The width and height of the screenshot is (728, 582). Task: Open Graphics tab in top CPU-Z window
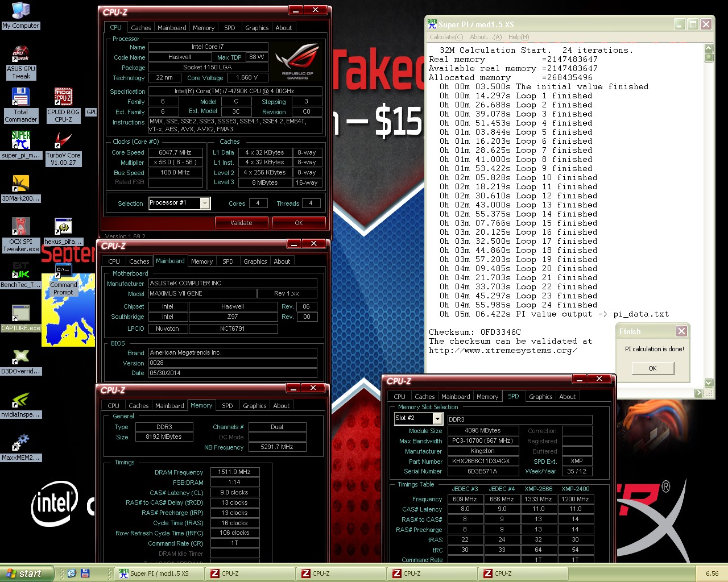pos(257,27)
